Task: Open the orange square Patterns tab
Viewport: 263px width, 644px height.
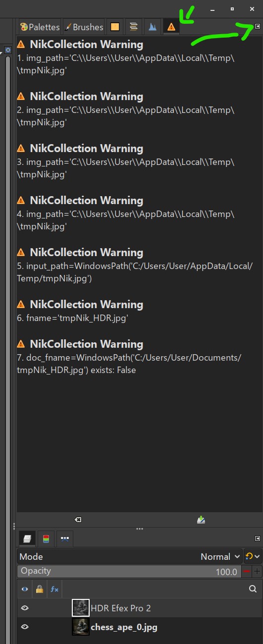Action: click(x=114, y=27)
